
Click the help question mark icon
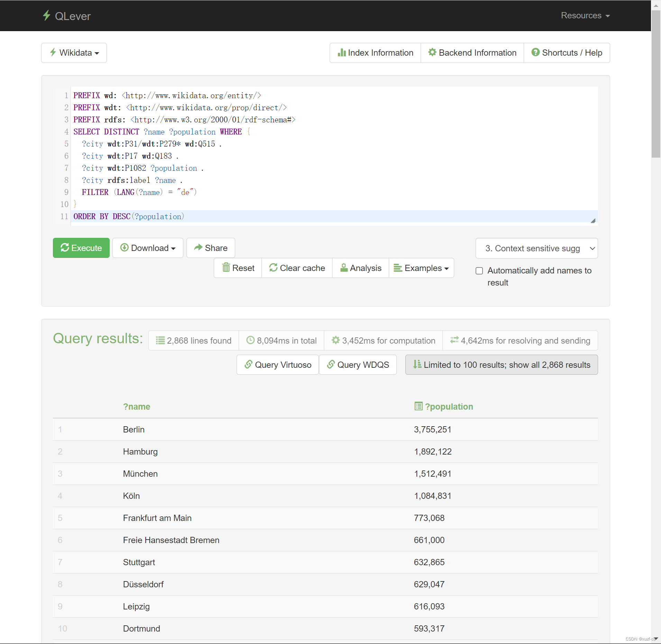(535, 52)
